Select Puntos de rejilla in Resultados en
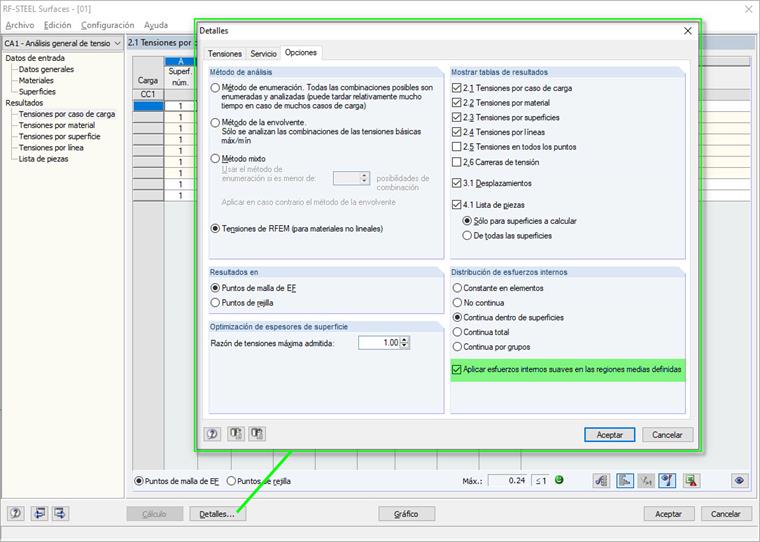The image size is (760, 542). coord(215,303)
